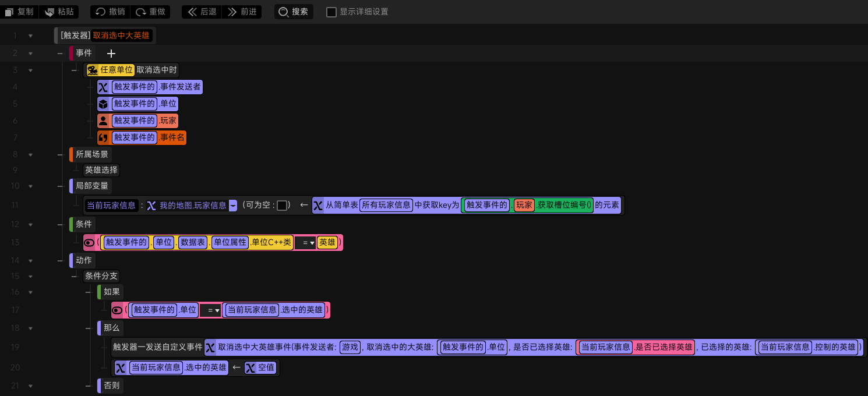Click the yellow 英雄 value tag

[327, 242]
